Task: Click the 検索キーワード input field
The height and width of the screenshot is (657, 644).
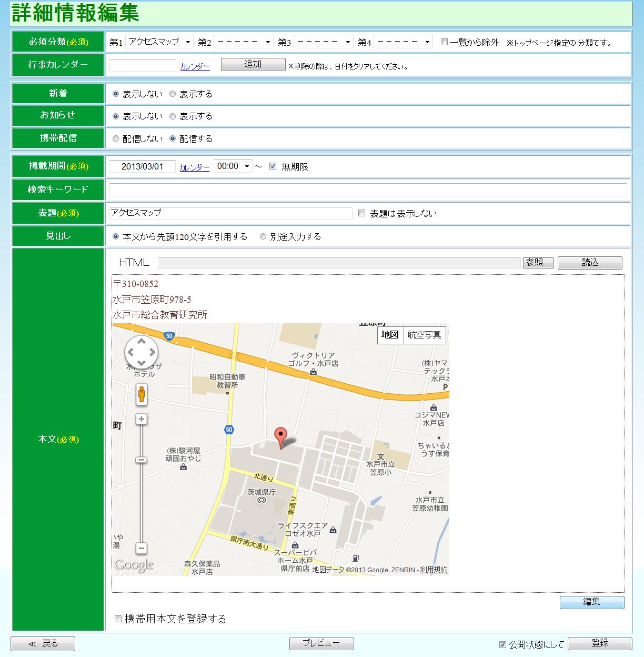Action: tap(368, 190)
